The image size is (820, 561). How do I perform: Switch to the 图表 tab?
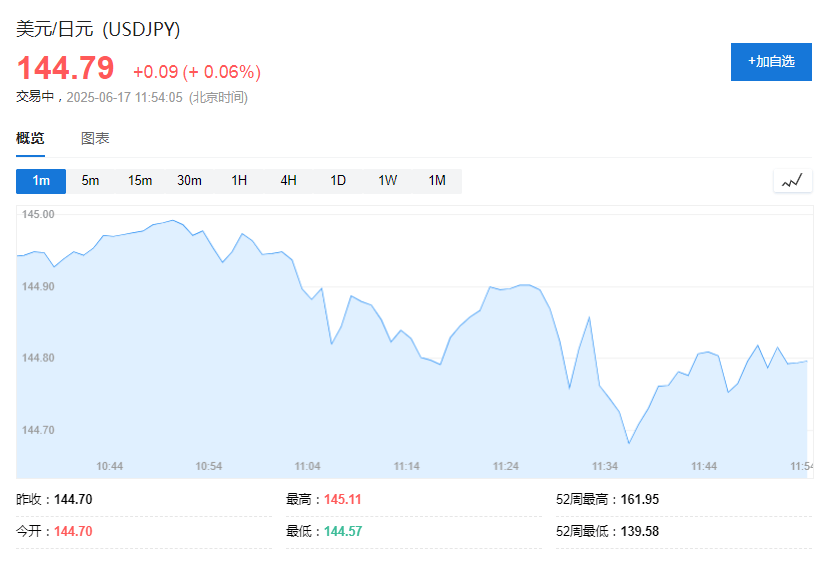(x=95, y=139)
